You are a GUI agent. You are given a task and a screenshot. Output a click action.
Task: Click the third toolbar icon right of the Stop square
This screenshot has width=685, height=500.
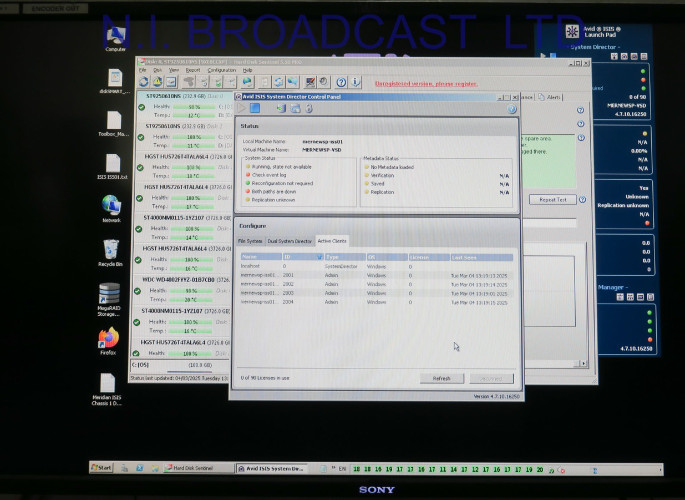point(309,108)
